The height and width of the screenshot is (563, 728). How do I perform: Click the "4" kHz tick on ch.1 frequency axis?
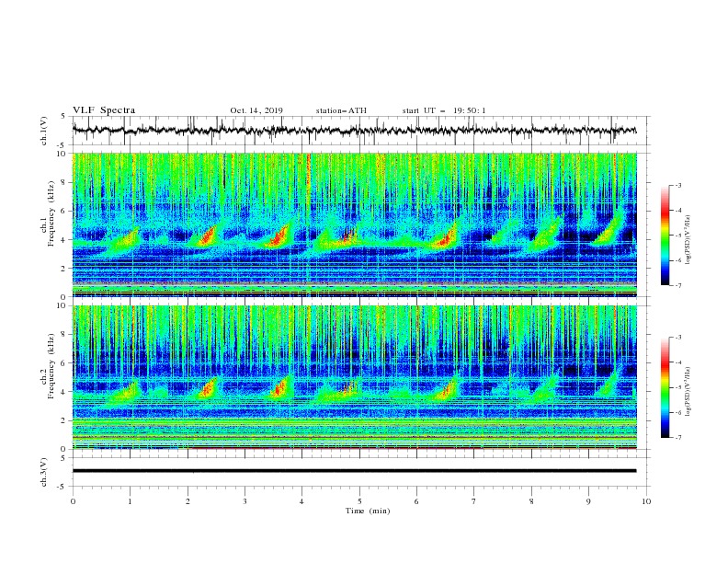click(65, 240)
